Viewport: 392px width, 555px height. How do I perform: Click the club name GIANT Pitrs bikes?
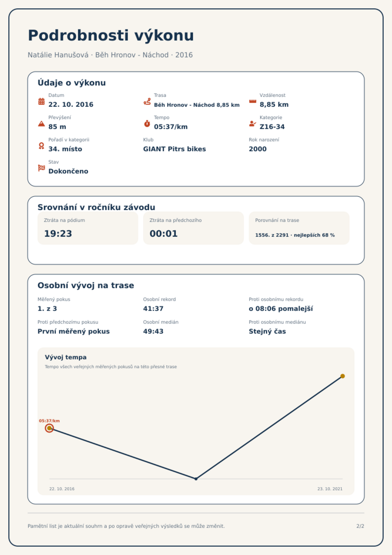tap(174, 149)
